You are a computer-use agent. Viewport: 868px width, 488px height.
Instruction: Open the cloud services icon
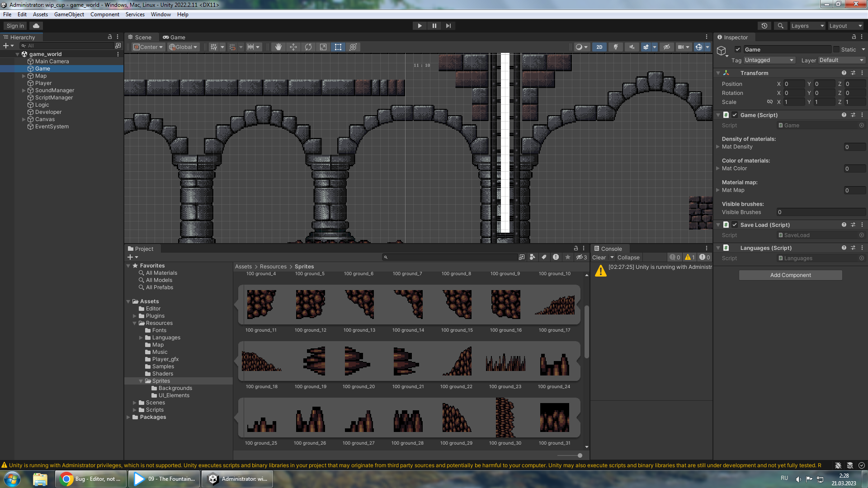(36, 26)
